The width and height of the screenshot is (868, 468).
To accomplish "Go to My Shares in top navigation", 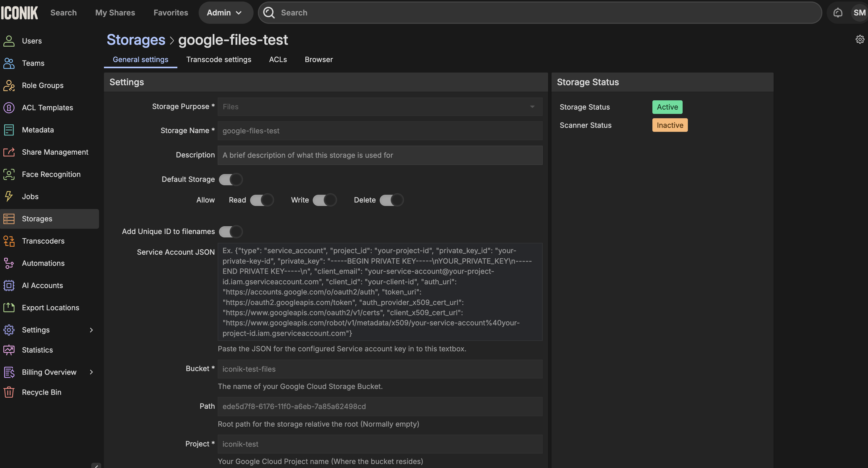I will (115, 13).
